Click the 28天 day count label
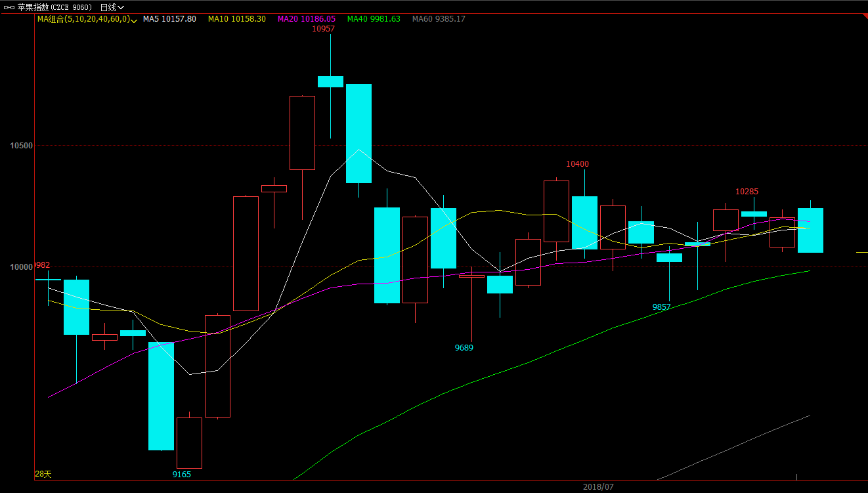 [43, 474]
